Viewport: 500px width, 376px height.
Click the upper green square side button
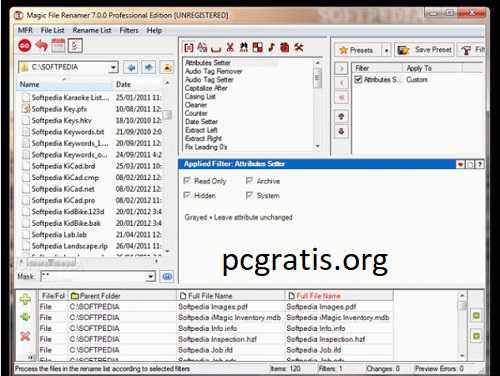coord(476,315)
